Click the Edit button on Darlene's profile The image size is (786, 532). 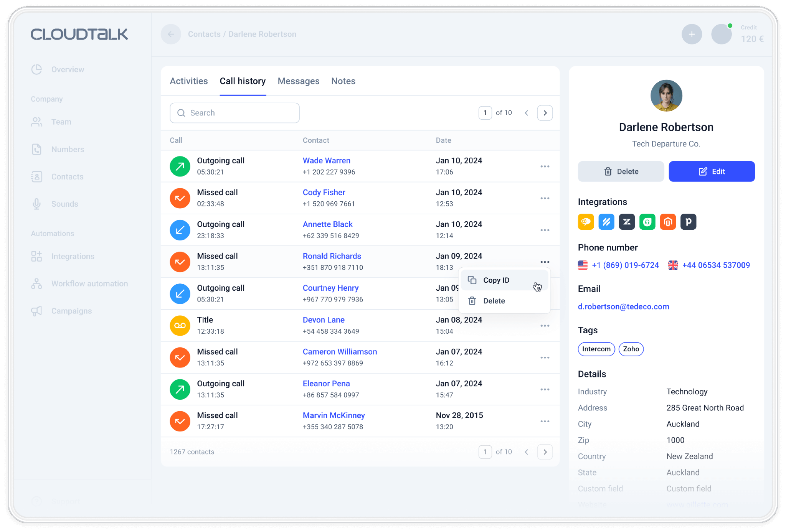coord(712,171)
